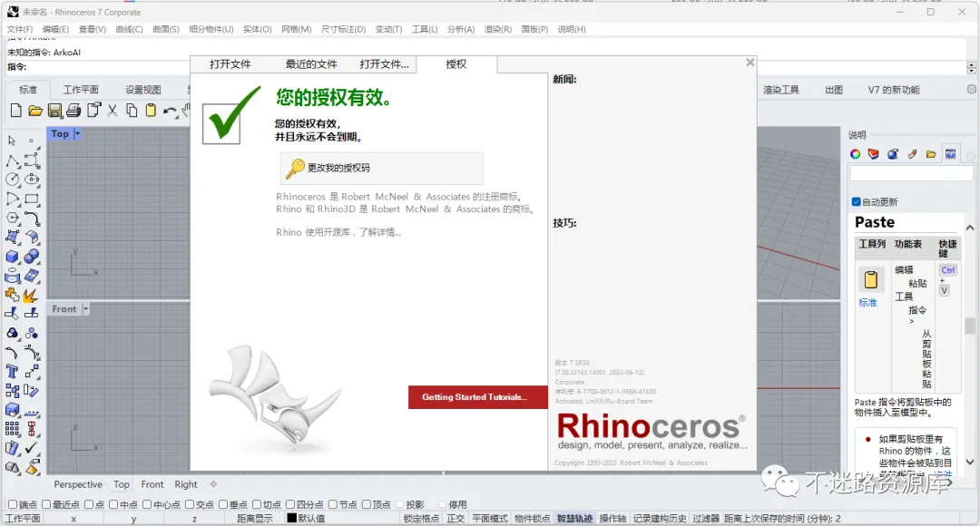The width and height of the screenshot is (980, 526).
Task: Click the toolbar options gear icon
Action: (x=971, y=90)
